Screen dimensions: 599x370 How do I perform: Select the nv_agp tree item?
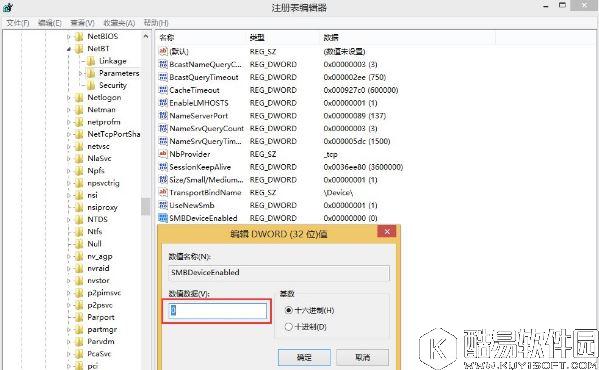[99, 256]
